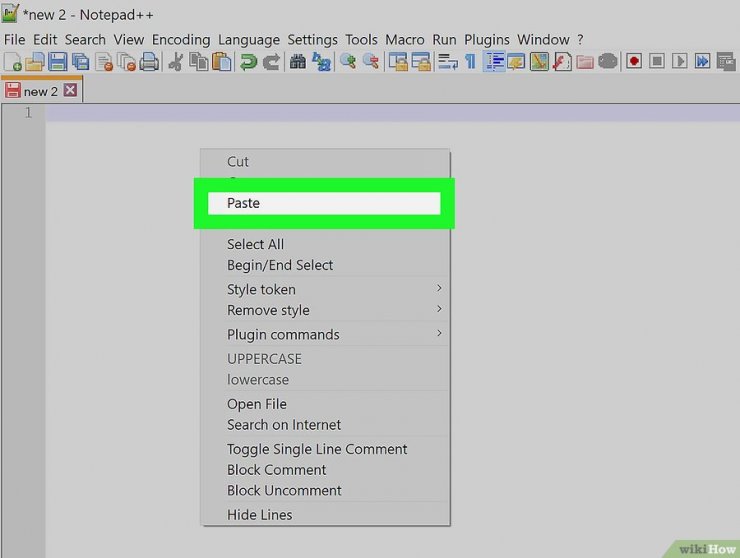740x558 pixels.
Task: Click the Zoom Out magnifier icon
Action: click(x=371, y=62)
